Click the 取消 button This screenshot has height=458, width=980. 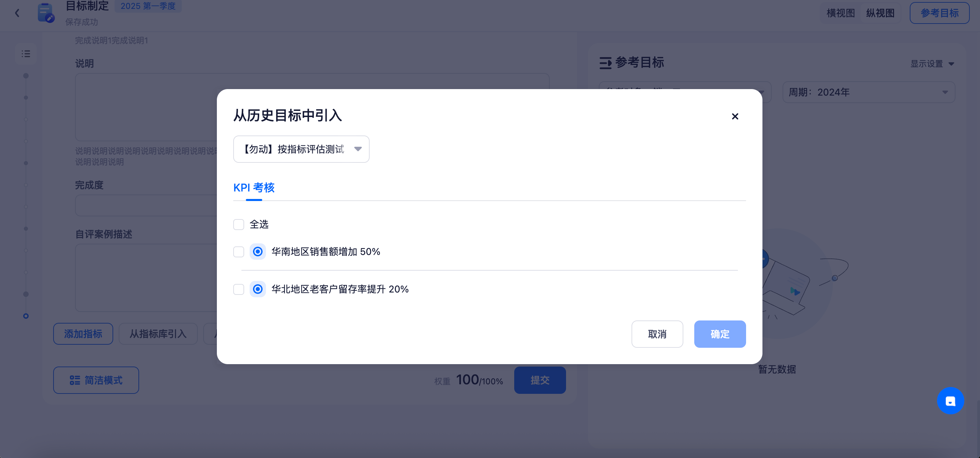(657, 334)
